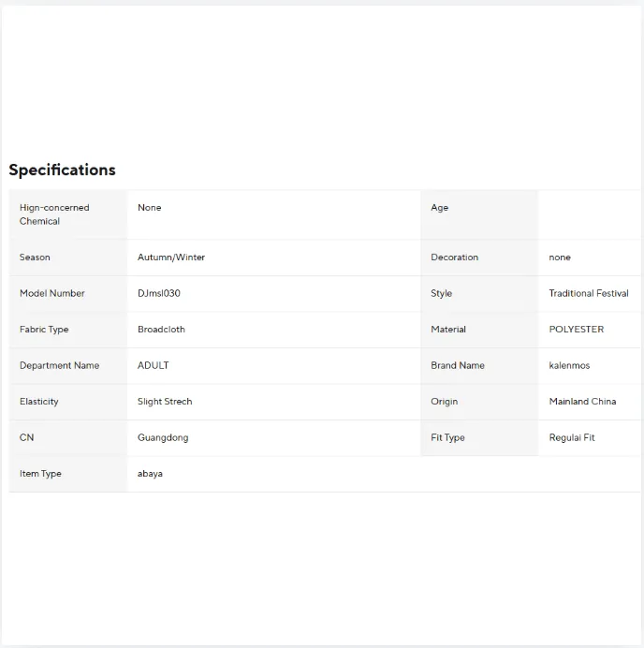The image size is (644, 648).
Task: Select the Age label cell
Action: pos(479,214)
